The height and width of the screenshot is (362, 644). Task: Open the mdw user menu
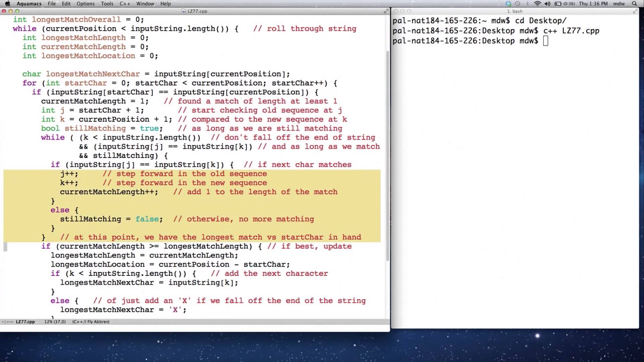(x=619, y=4)
